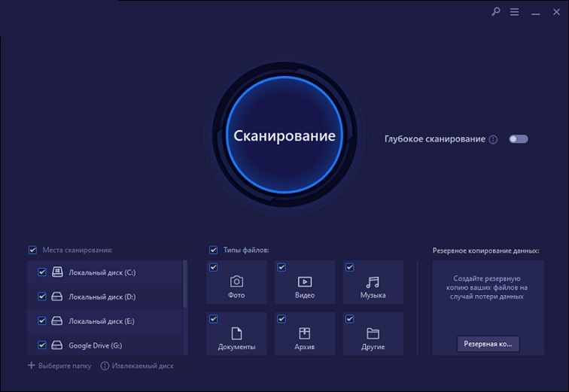Uncheck the Документы file type checkbox

pos(214,319)
